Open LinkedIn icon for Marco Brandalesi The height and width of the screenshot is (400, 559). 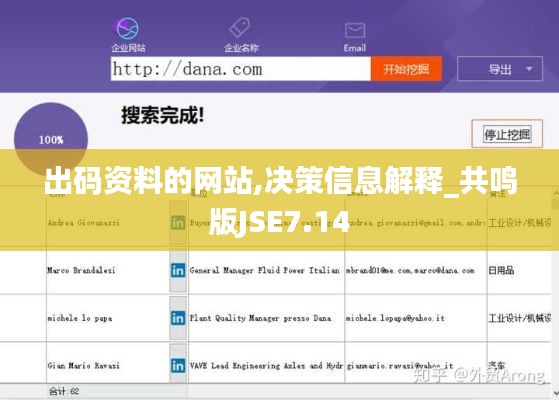pos(178,271)
